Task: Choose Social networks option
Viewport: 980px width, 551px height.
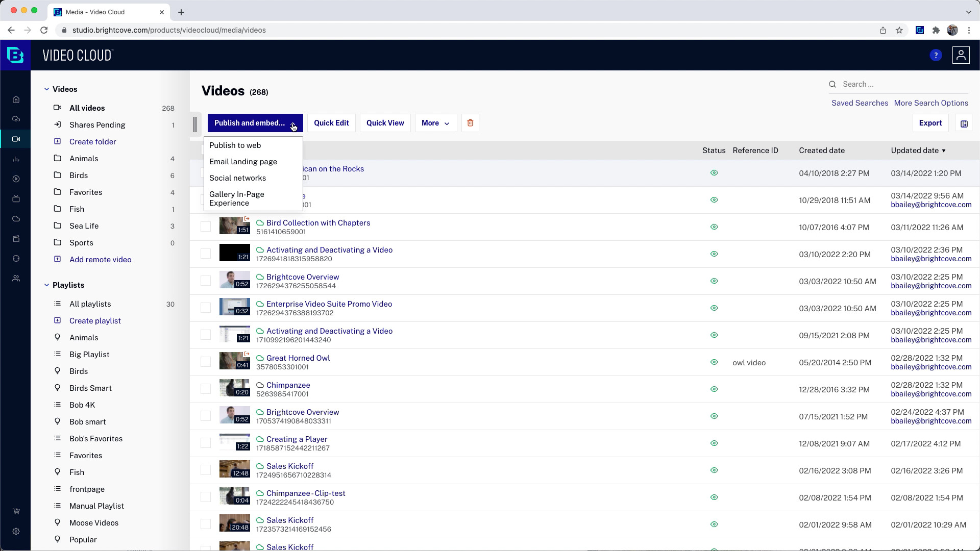Action: [237, 178]
